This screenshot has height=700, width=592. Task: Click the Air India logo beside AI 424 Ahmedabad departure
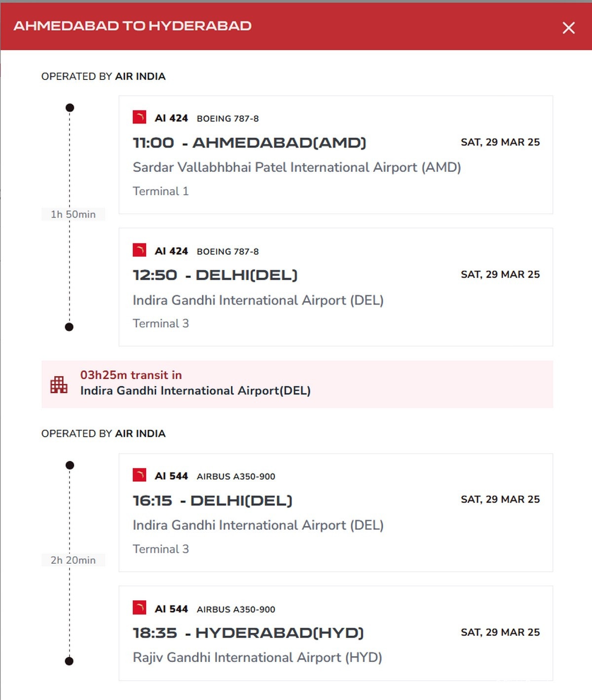click(140, 117)
